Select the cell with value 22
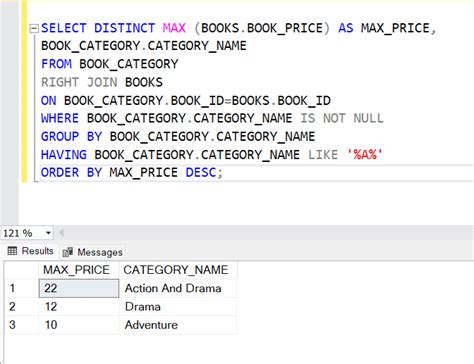474x364 pixels. (79, 288)
